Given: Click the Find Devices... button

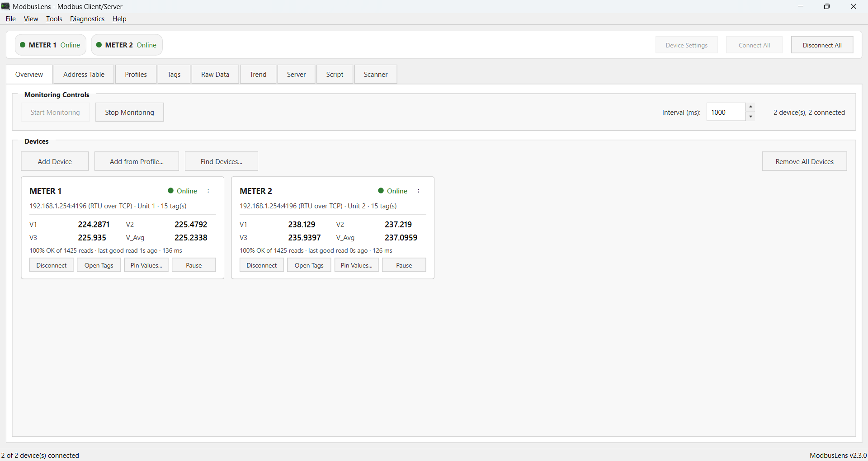Looking at the screenshot, I should click(222, 161).
